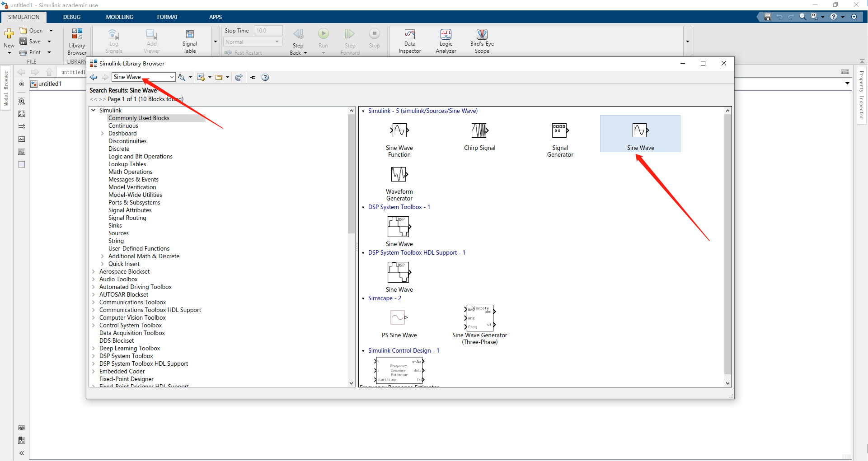Run the simulation

tap(324, 36)
